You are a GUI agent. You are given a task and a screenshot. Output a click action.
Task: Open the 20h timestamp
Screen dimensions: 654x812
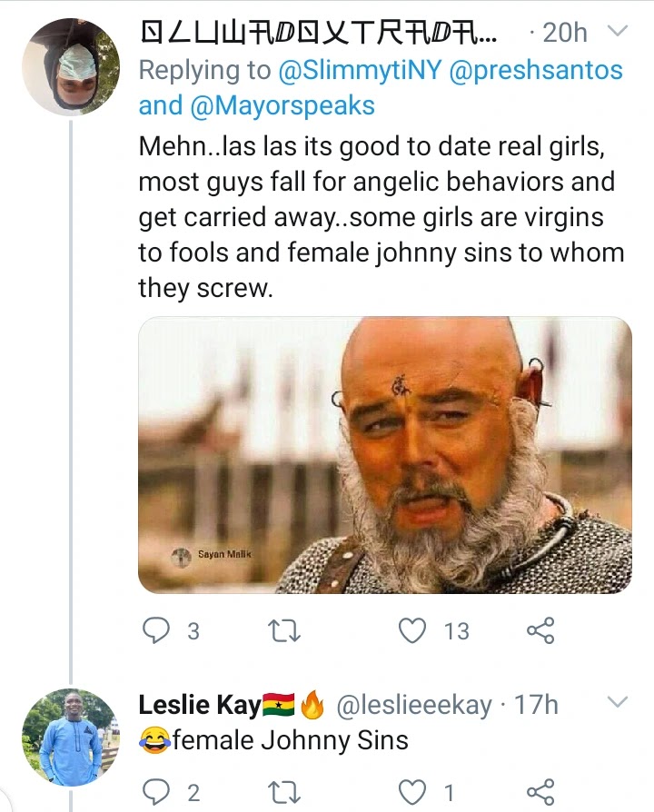pos(564,33)
